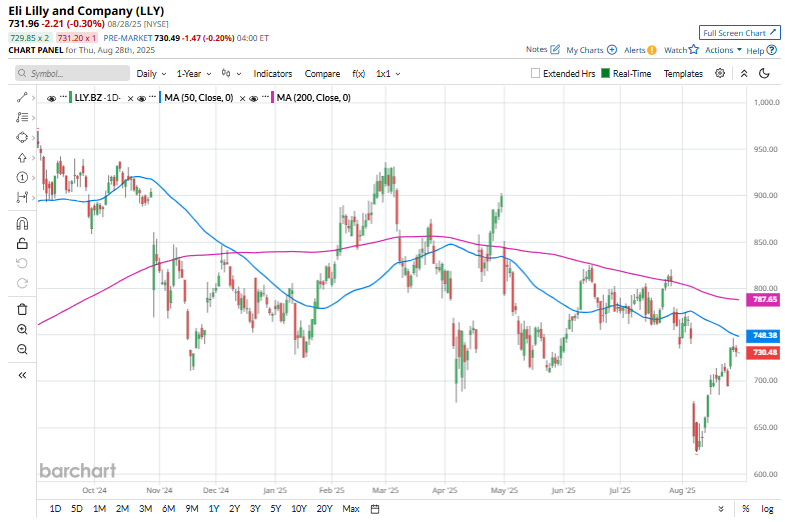Image resolution: width=785 pixels, height=522 pixels.
Task: Click the Alerts warning icon
Action: point(652,50)
